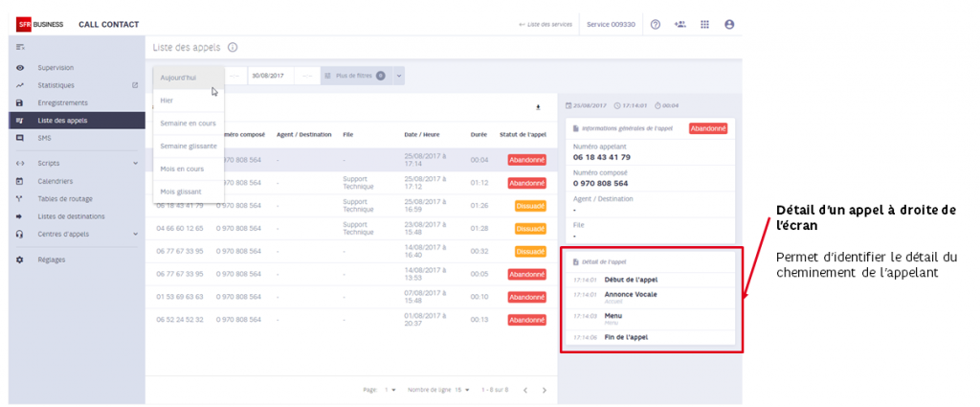Select Semaine en cours option
Viewport: 980px width, 407px height.
pyautogui.click(x=189, y=124)
